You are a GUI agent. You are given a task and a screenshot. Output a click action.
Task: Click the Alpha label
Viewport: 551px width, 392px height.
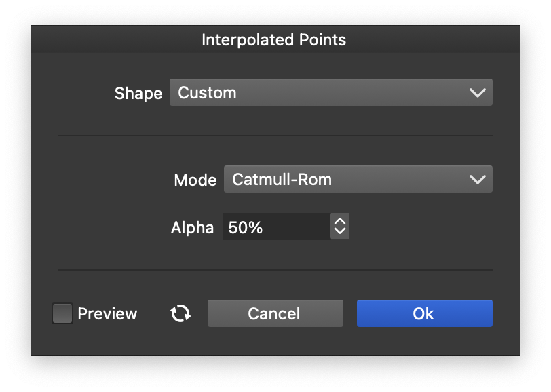click(x=192, y=228)
